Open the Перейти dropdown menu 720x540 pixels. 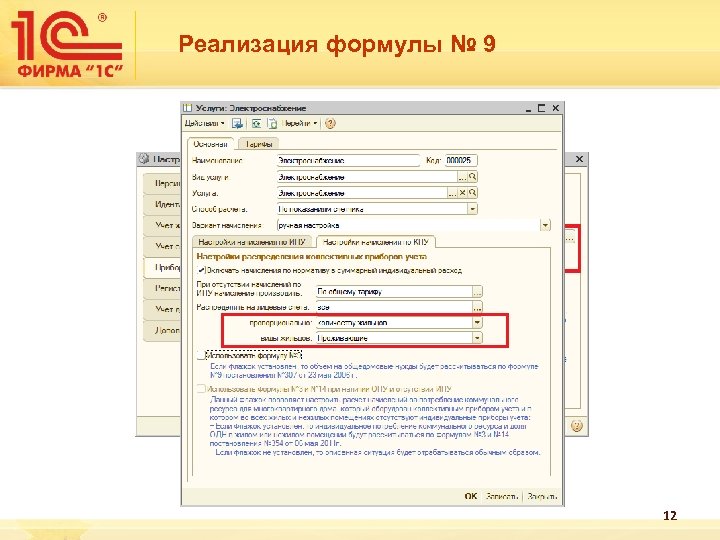coord(299,124)
